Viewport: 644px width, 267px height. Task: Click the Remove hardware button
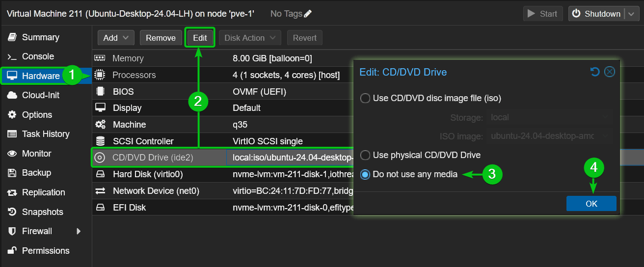[161, 38]
